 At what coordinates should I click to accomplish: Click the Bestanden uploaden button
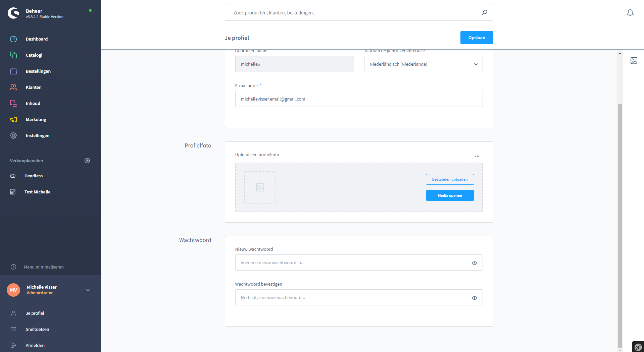(x=449, y=179)
